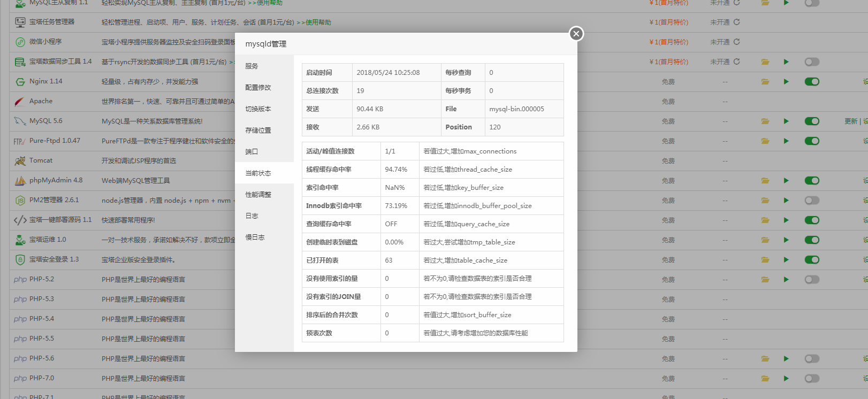Open the 性能调整 tab
Image resolution: width=868 pixels, height=399 pixels.
pos(264,194)
